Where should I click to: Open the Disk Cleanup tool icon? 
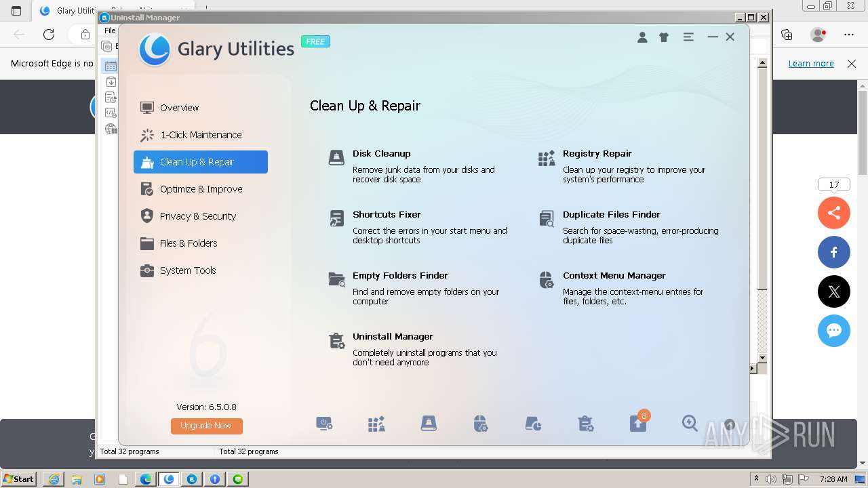coord(336,159)
